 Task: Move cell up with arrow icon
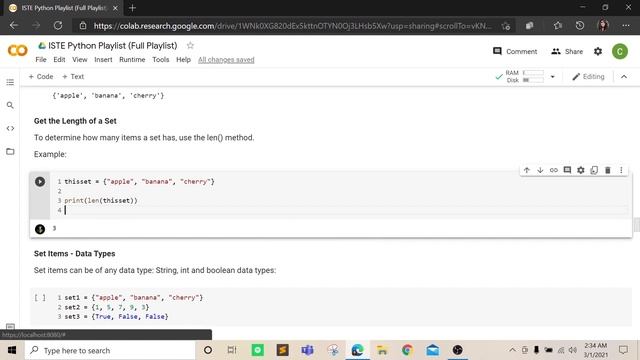(527, 170)
